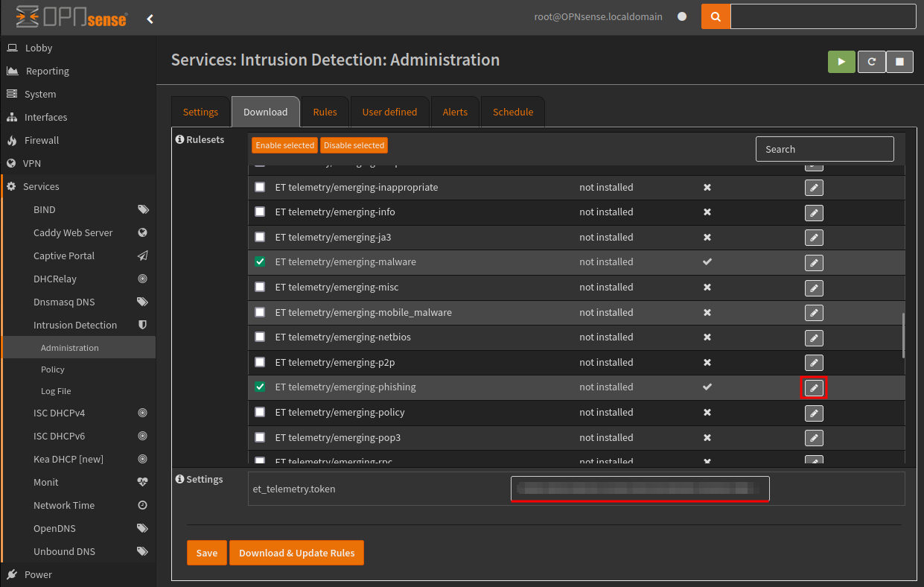Open the Rules tab
Image resolution: width=924 pixels, height=587 pixels.
coord(325,112)
